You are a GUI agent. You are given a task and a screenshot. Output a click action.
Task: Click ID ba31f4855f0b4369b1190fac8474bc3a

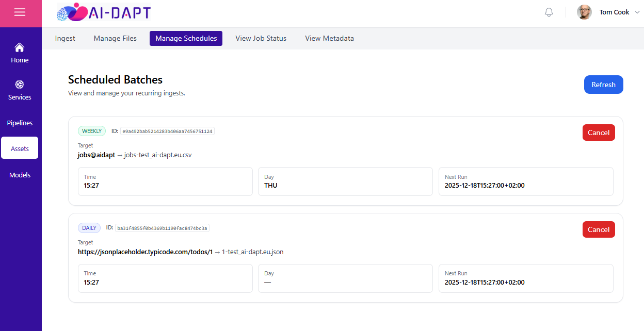(162, 228)
